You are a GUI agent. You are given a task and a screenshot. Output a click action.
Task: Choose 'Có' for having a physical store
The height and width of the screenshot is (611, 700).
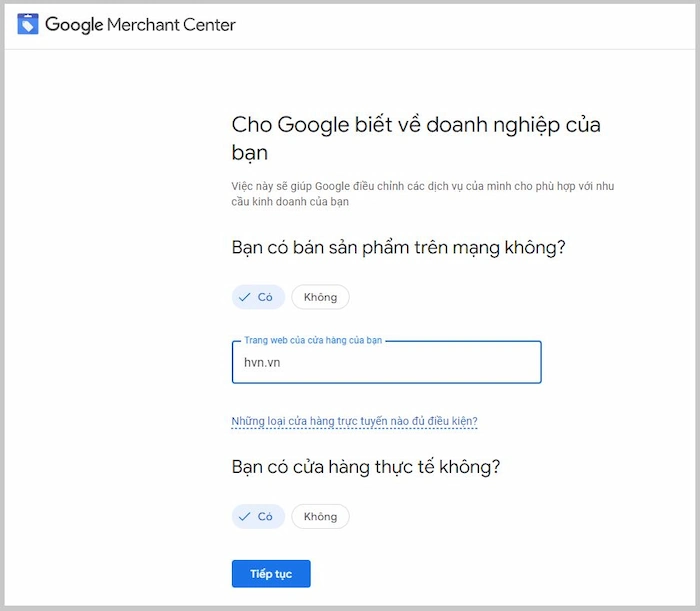[259, 516]
